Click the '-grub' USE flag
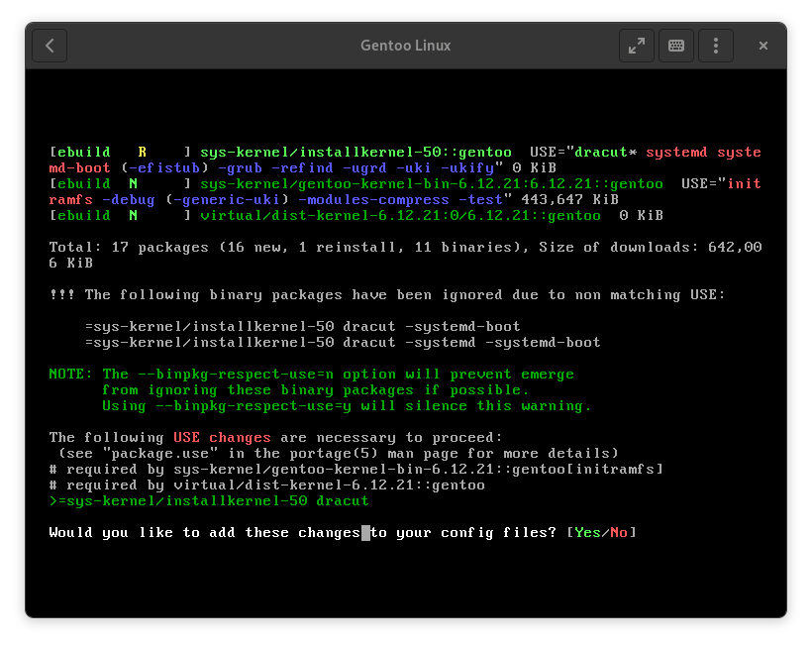 pos(241,167)
